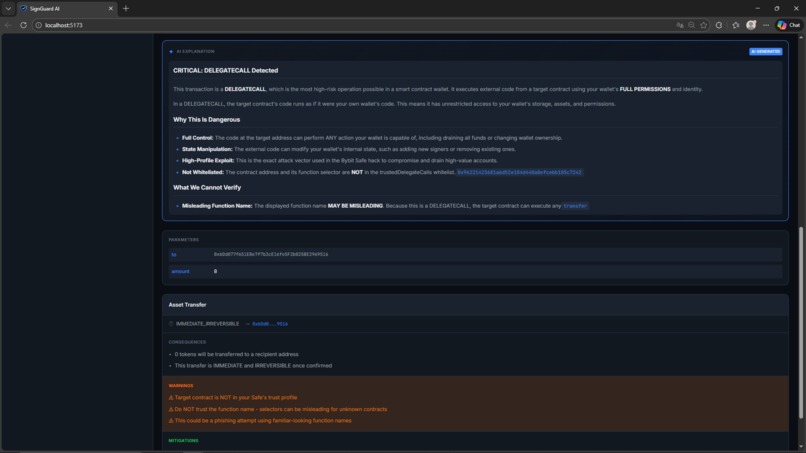Restore down the browser window
This screenshot has height=453, width=806.
click(x=777, y=9)
